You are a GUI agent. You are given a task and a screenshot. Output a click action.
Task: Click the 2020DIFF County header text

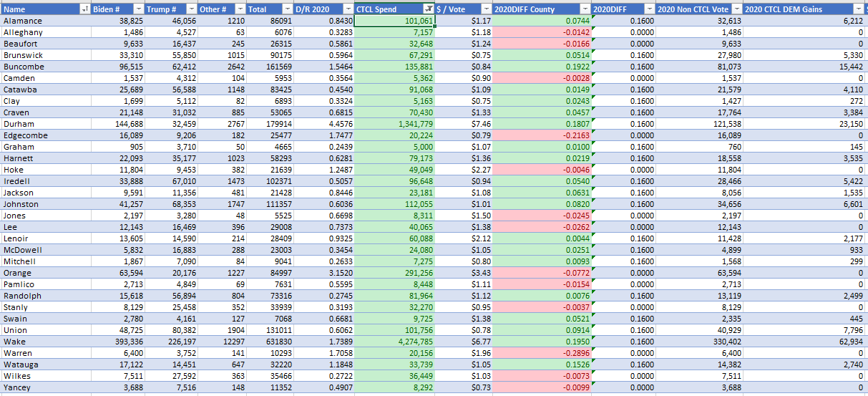tap(524, 9)
